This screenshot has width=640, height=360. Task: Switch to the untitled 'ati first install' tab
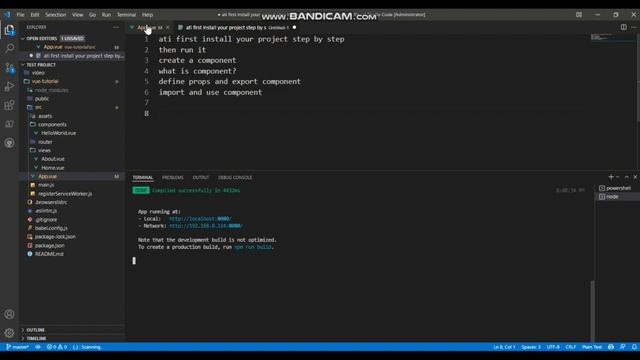click(x=237, y=27)
